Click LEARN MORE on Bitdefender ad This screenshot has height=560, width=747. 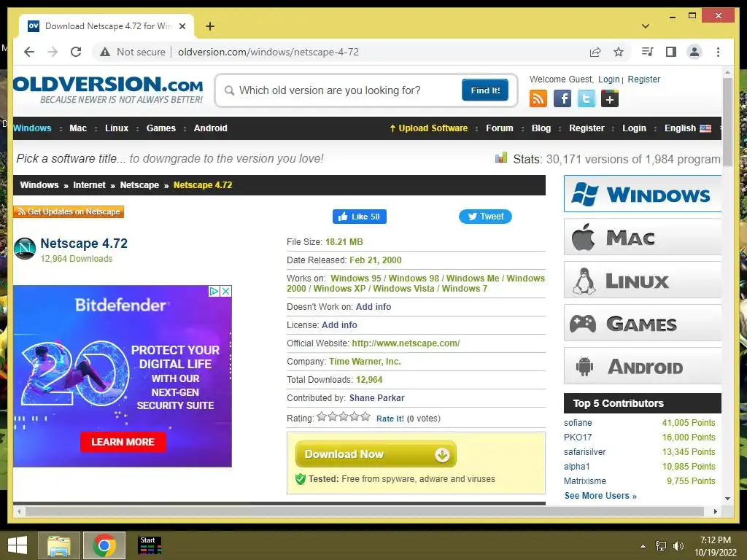pyautogui.click(x=123, y=442)
